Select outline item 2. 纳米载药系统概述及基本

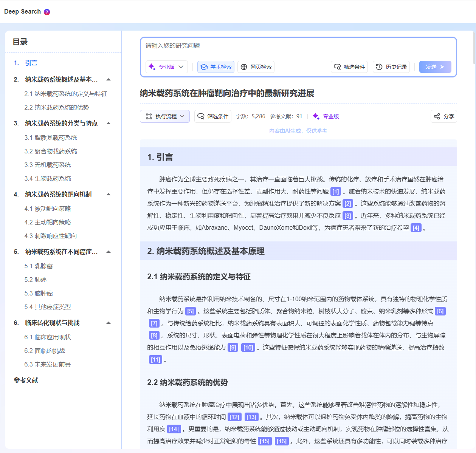56,79
